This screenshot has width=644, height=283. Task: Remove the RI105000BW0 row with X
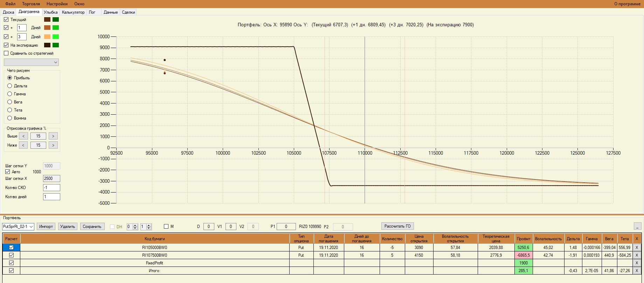click(x=637, y=248)
